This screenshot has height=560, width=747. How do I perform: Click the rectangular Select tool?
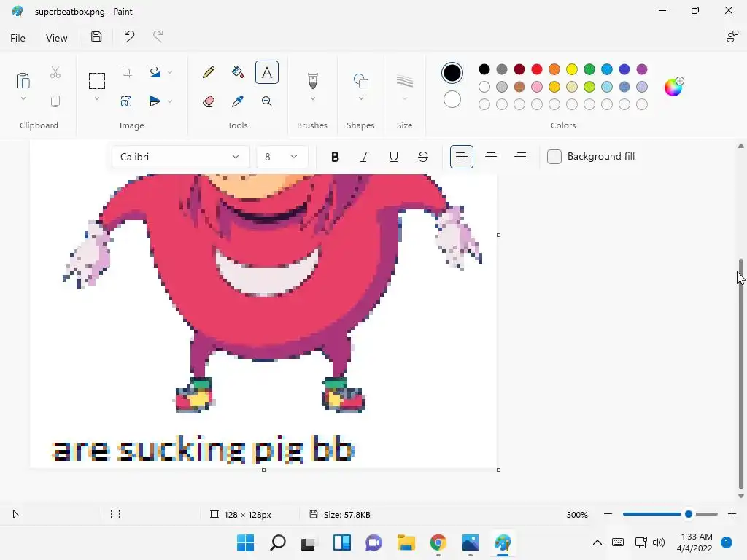pyautogui.click(x=97, y=80)
